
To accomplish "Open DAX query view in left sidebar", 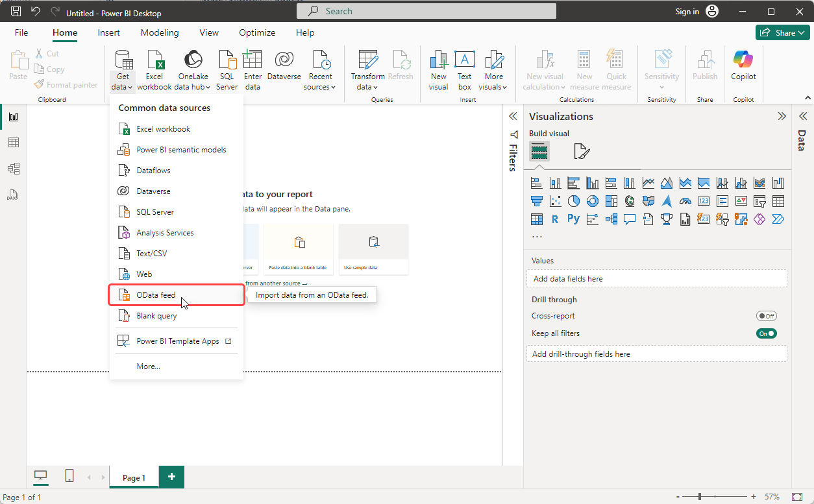I will [13, 195].
